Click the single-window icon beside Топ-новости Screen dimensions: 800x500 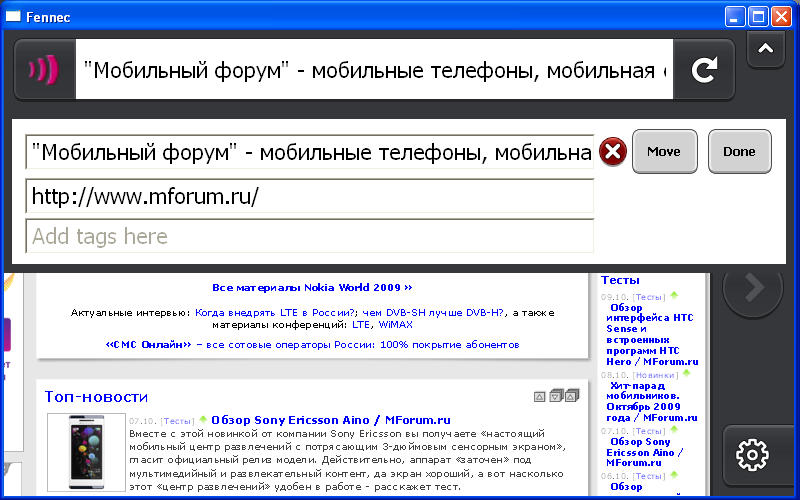point(540,397)
